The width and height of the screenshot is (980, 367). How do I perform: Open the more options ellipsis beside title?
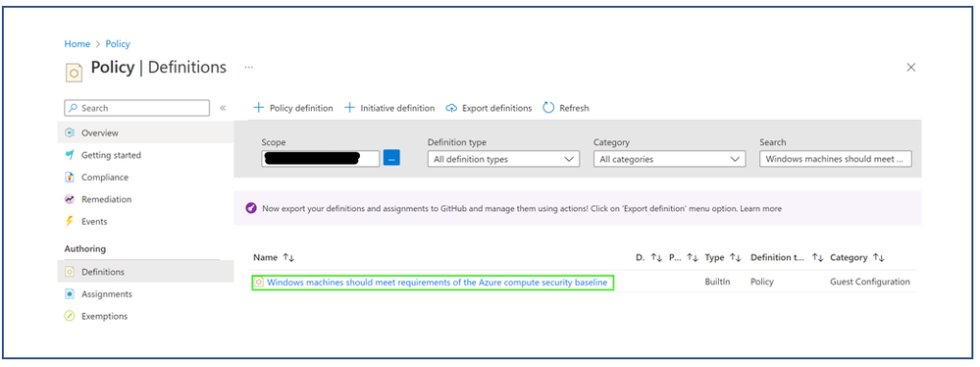click(x=249, y=67)
